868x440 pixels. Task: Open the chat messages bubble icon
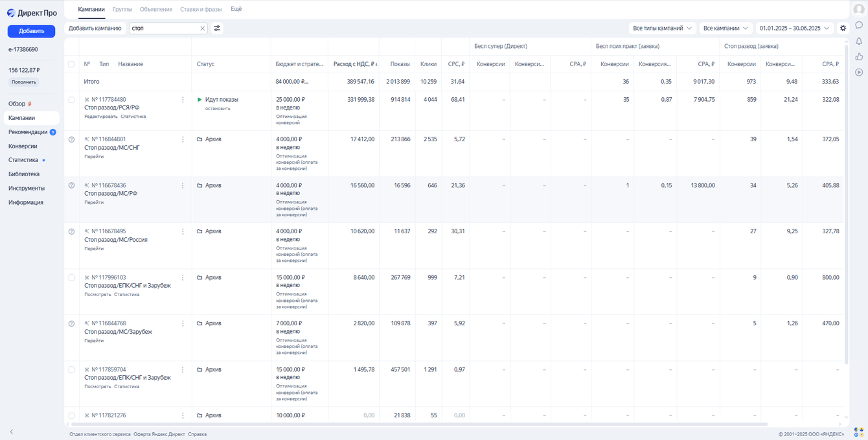859,25
